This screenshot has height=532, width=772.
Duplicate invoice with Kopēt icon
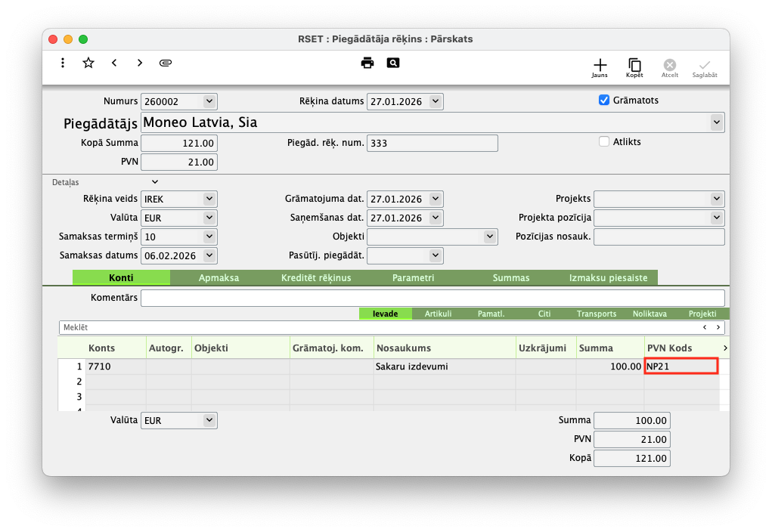[x=634, y=66]
